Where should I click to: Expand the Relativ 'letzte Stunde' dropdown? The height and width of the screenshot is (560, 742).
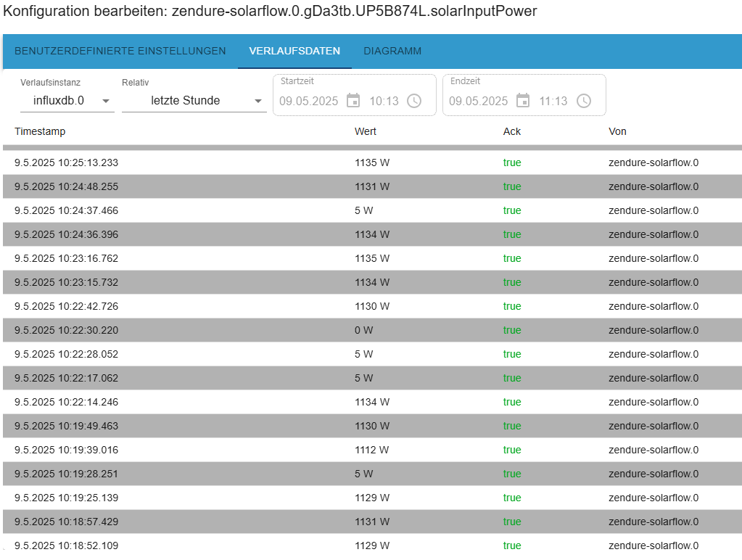click(194, 101)
